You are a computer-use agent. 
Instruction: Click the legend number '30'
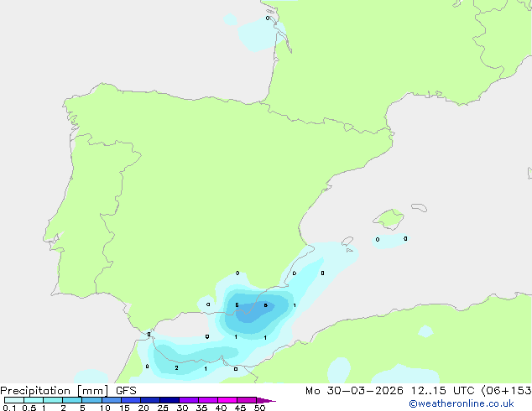point(182,408)
